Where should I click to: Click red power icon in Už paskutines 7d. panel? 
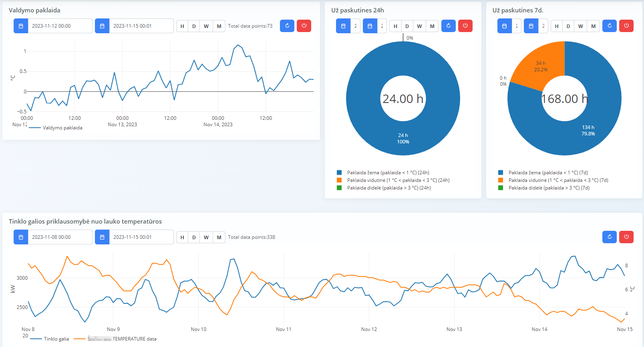626,26
